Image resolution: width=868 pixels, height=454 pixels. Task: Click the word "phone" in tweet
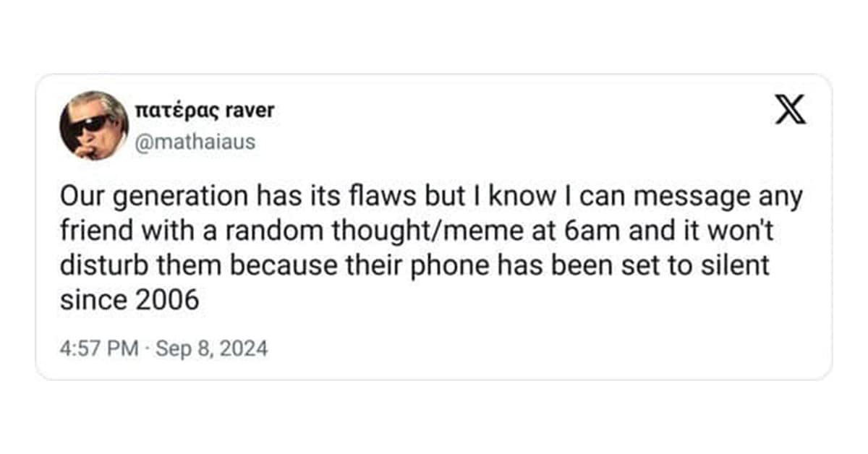point(451,265)
